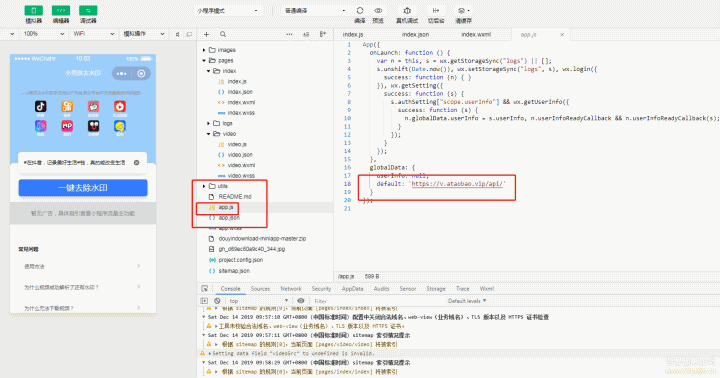Viewport: 720px width, 378px height.
Task: Toggle the simulator panel button
Action: [x=34, y=11]
